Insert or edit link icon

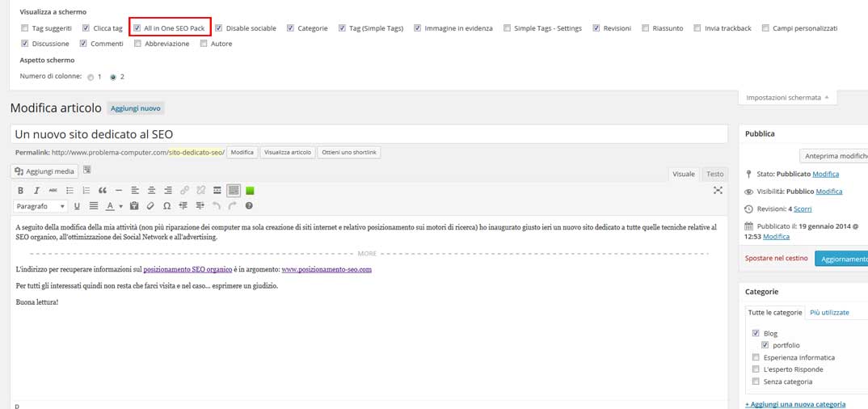click(x=184, y=191)
